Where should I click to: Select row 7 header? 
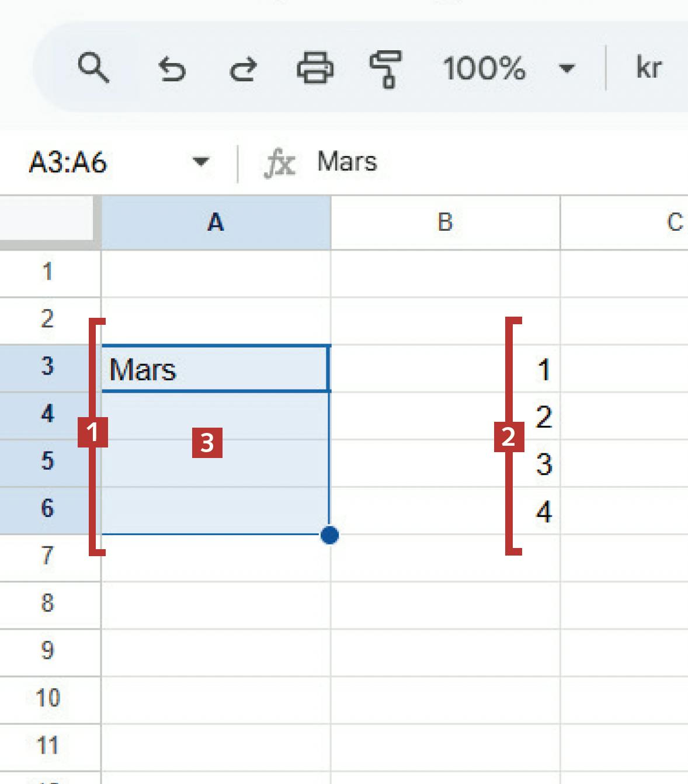click(48, 556)
